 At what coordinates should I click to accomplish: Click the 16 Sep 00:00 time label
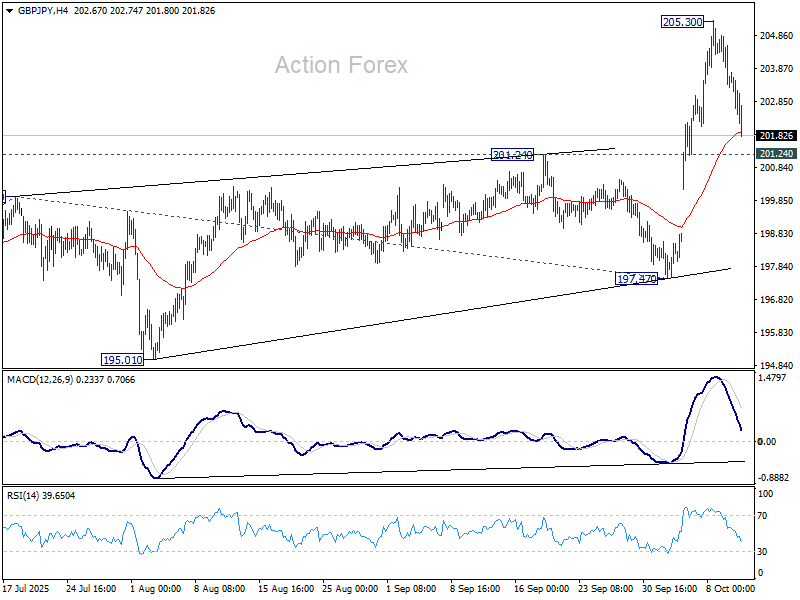click(x=544, y=590)
